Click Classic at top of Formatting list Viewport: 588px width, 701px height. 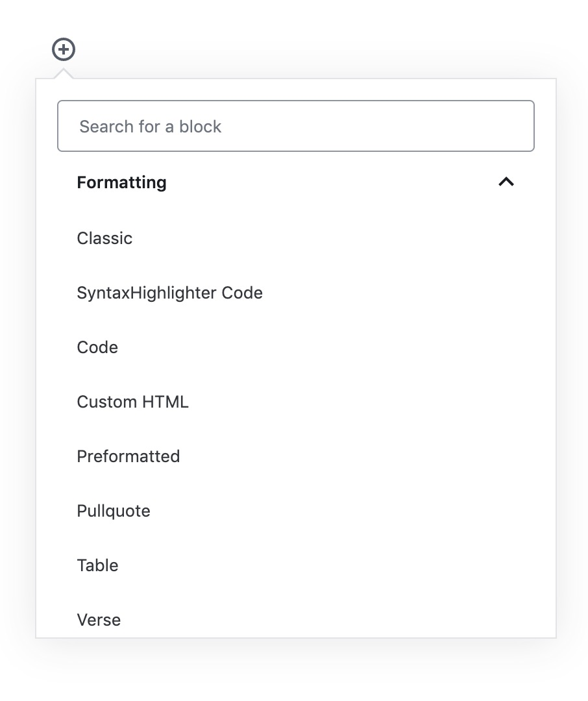(104, 238)
